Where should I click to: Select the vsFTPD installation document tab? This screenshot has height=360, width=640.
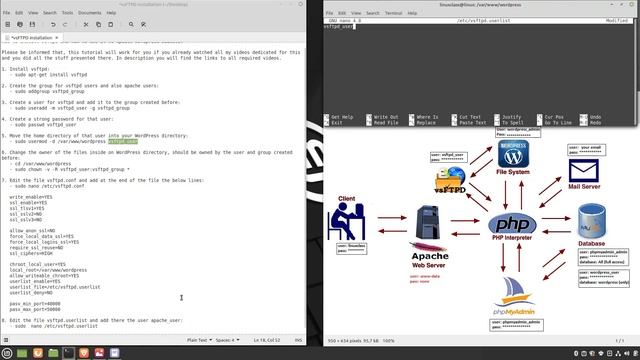coord(31,38)
